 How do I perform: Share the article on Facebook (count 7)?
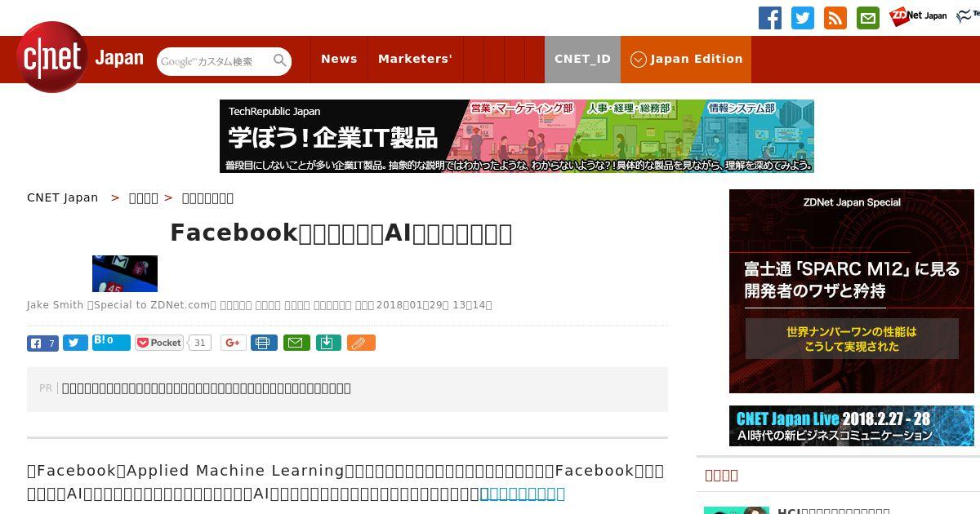(42, 343)
